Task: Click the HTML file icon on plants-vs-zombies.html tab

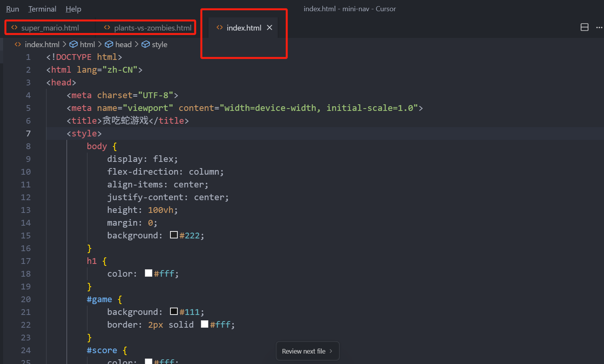Action: [107, 27]
